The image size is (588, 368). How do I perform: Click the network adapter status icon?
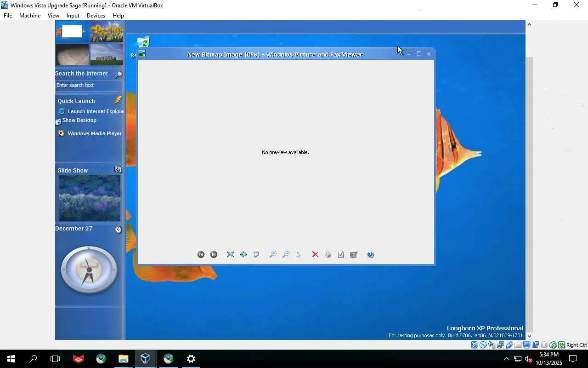click(x=501, y=345)
